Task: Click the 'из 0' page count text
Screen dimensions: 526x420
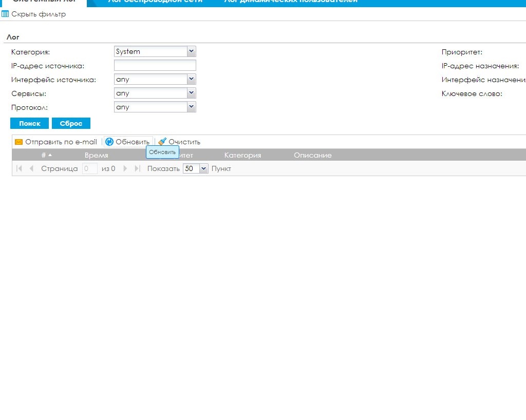Action: [108, 168]
